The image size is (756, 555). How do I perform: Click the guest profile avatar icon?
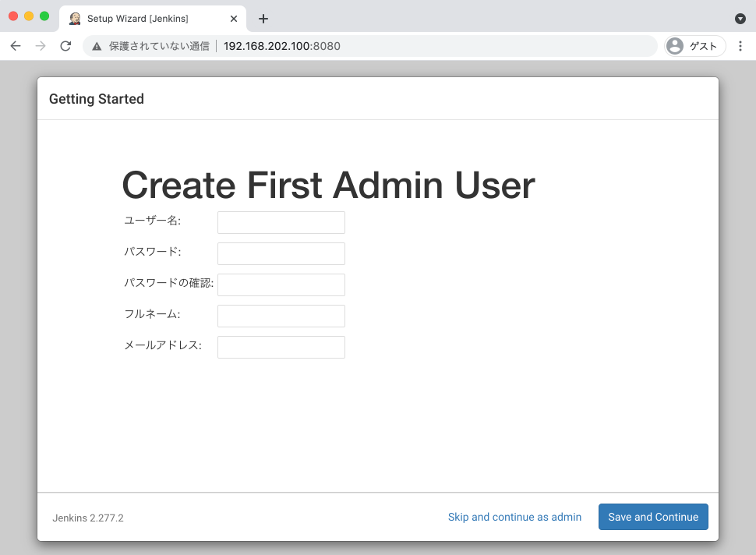pos(675,46)
